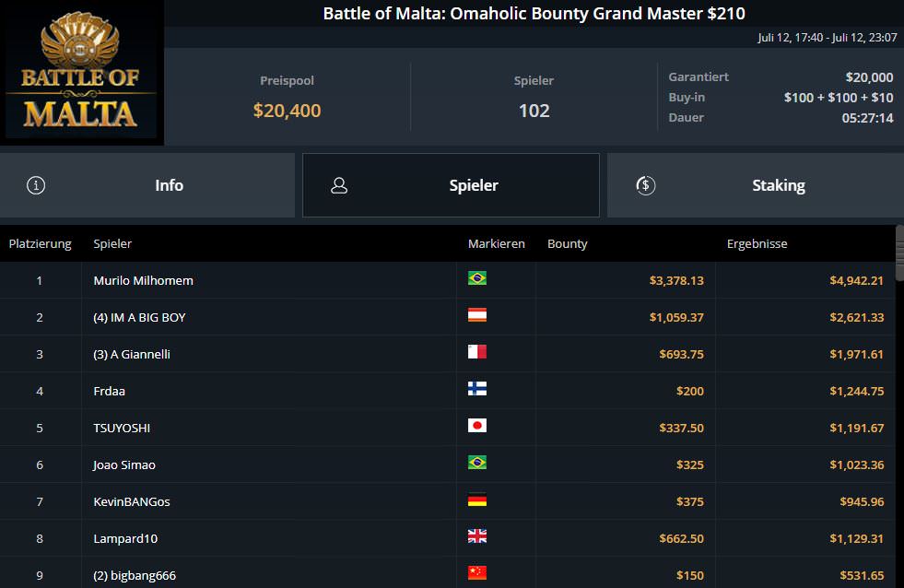Click Germany flag for KevinBANGos
This screenshot has height=588, width=904.
click(476, 500)
